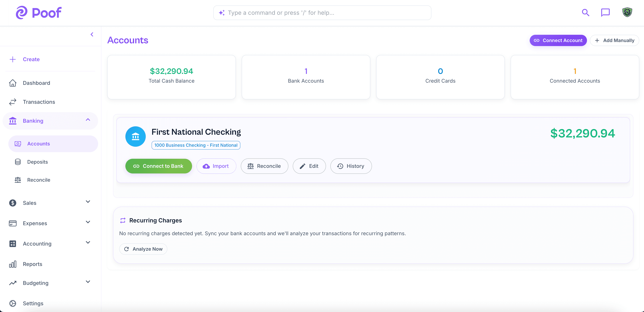The width and height of the screenshot is (644, 312).
Task: Select the Dashboard icon in the sidebar
Action: tap(13, 83)
